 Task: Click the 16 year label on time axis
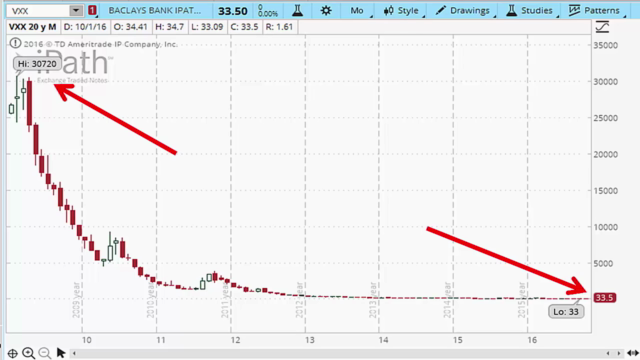click(532, 340)
